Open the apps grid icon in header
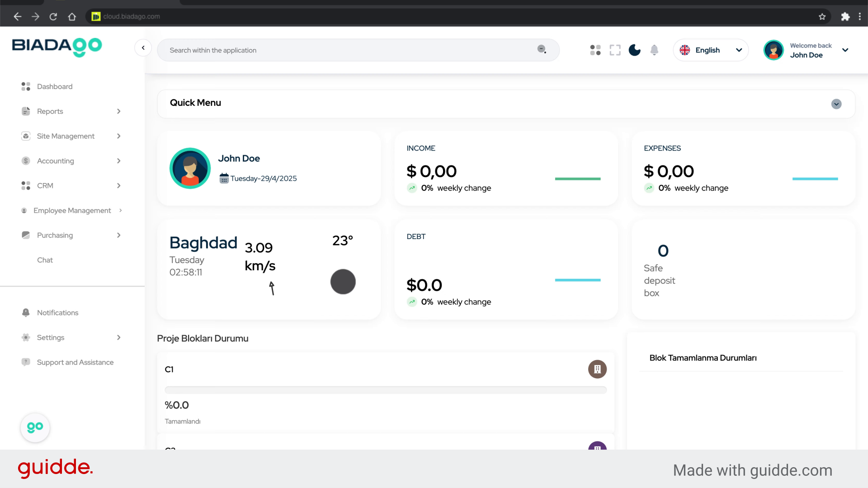868x488 pixels. pyautogui.click(x=595, y=50)
